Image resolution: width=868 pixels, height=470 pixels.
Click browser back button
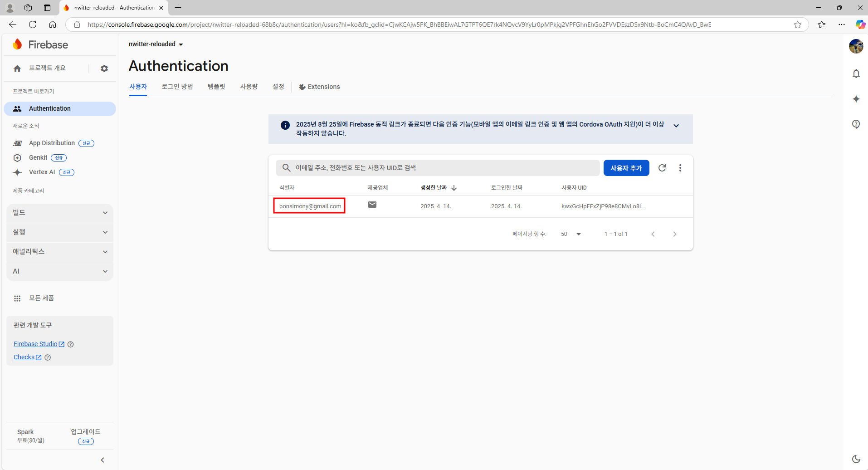pos(13,24)
